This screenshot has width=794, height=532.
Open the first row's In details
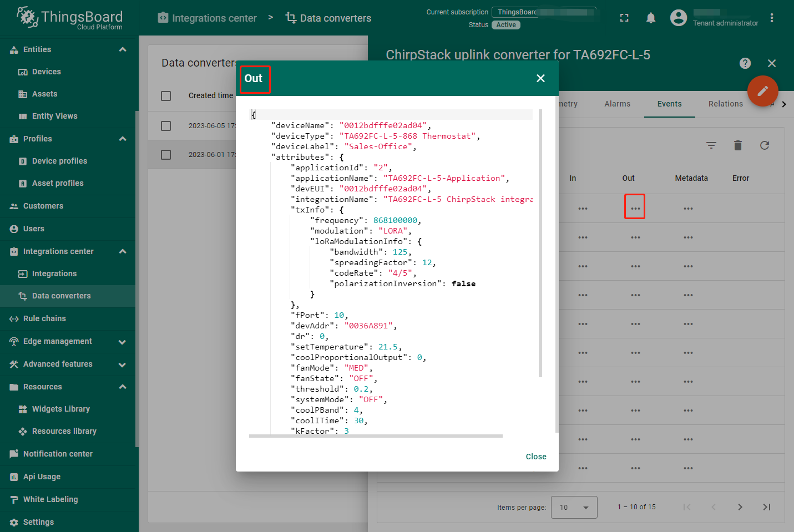click(x=583, y=209)
